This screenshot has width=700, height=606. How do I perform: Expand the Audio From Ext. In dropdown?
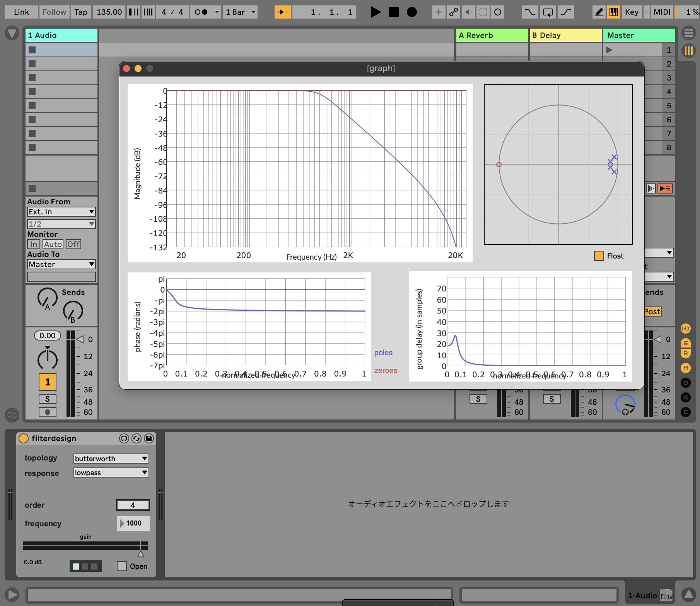(x=61, y=212)
